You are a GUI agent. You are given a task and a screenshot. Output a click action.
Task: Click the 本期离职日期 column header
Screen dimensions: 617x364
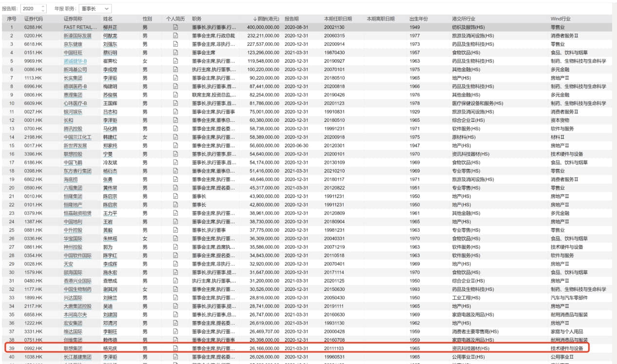tap(380, 19)
